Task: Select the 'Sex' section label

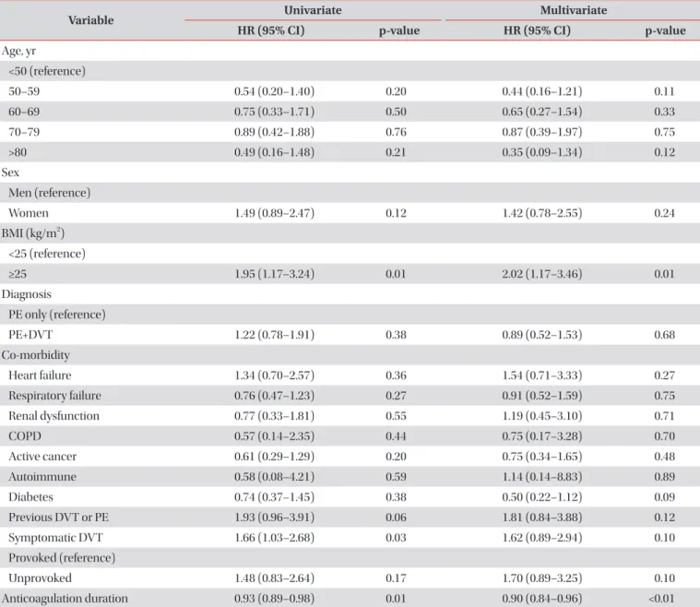Action: [10, 173]
